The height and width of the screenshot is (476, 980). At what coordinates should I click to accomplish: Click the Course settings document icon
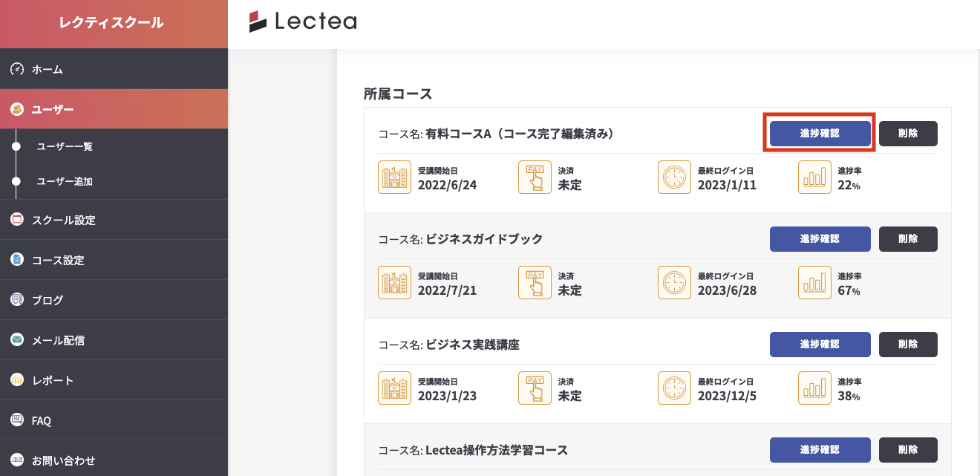(17, 260)
